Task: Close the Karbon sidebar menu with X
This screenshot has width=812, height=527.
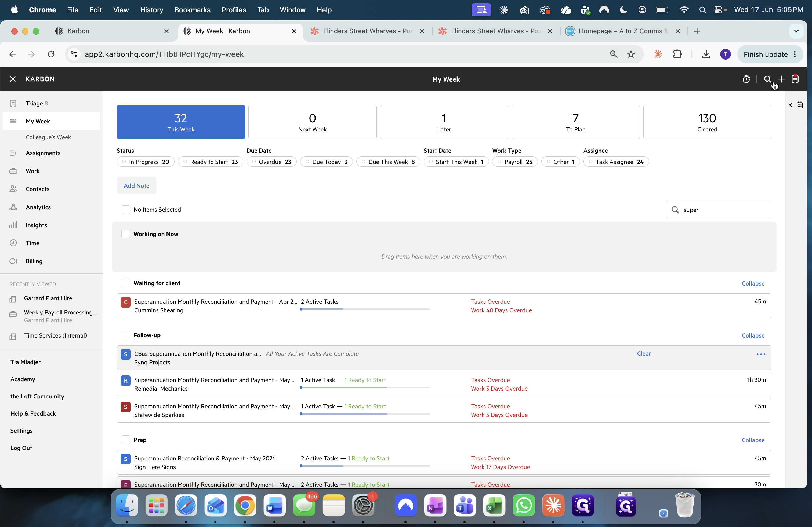Action: [x=13, y=79]
